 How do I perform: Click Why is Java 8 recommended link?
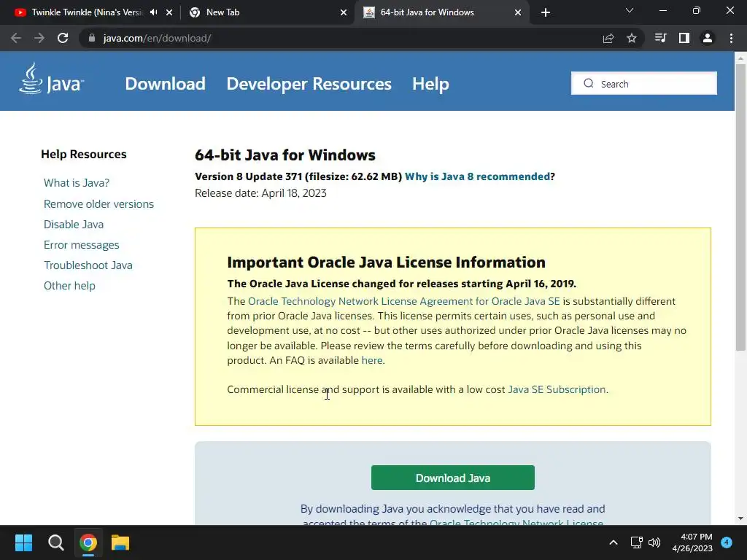coord(477,176)
